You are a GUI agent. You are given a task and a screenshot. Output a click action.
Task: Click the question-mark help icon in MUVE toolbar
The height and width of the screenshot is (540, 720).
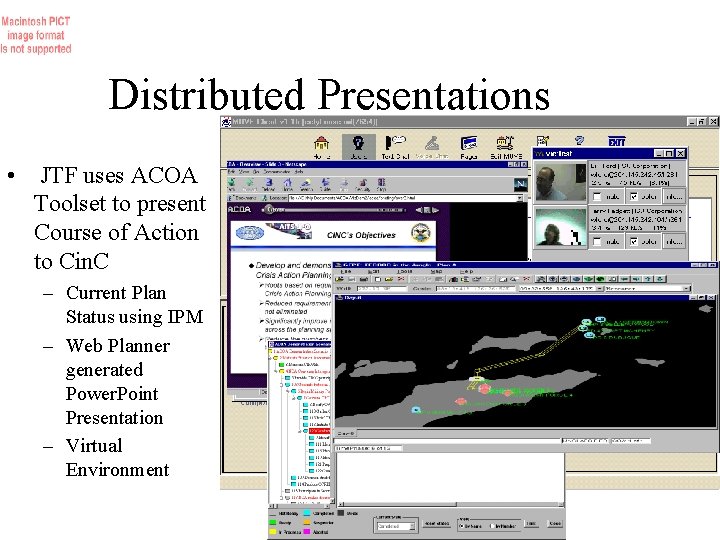579,140
